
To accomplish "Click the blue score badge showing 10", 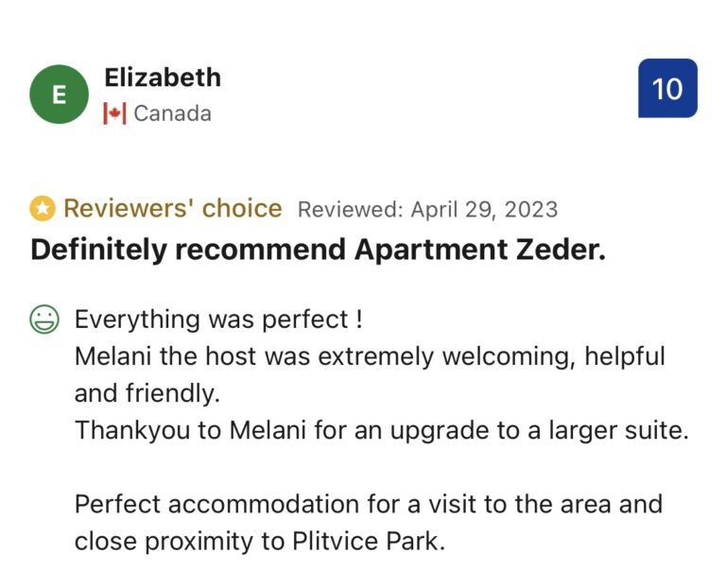I will tap(667, 88).
